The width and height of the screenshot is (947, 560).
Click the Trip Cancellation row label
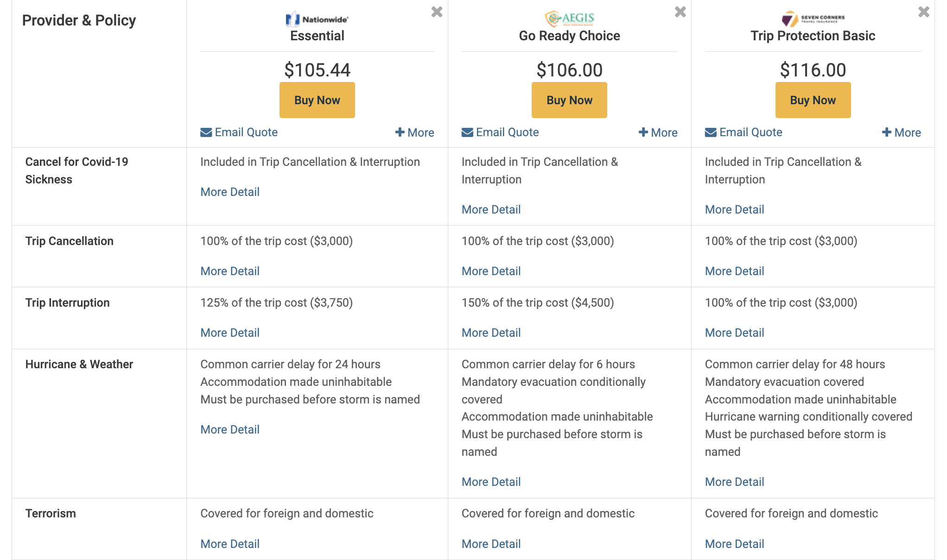click(70, 241)
